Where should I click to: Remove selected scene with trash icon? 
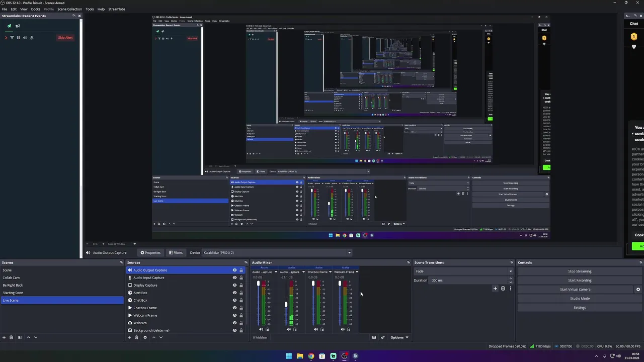pyautogui.click(x=12, y=337)
